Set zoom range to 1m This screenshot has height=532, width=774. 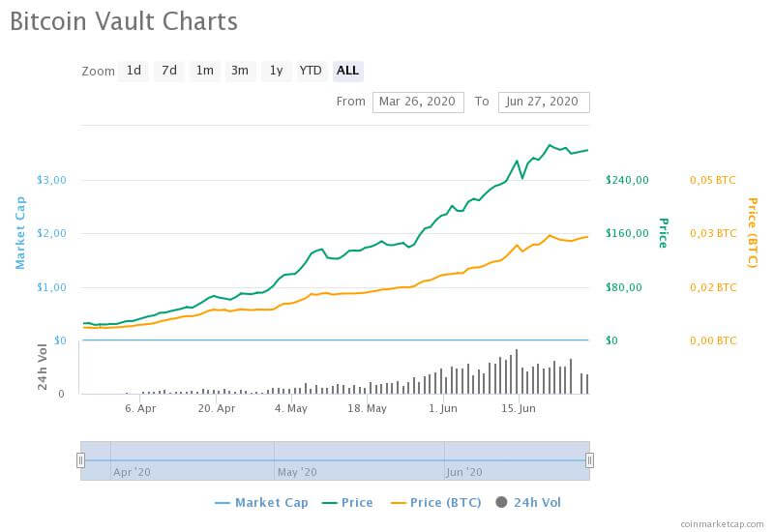(205, 71)
